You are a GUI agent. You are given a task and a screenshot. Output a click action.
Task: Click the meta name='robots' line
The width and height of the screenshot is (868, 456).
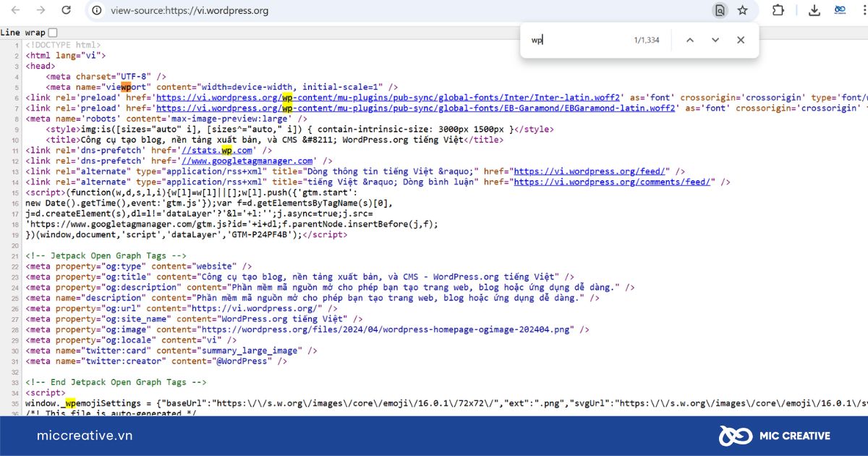[166, 119]
